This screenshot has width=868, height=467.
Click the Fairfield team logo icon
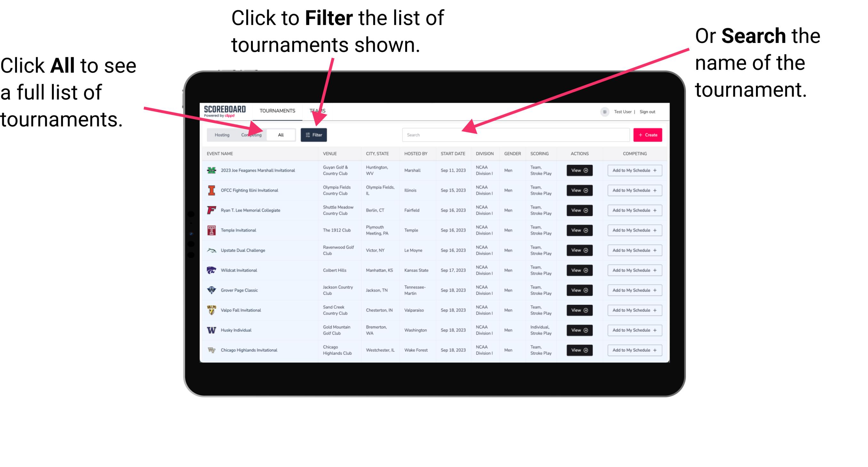[x=211, y=210]
